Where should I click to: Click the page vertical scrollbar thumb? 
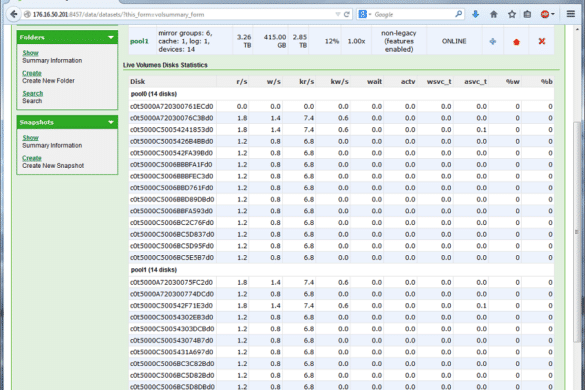(577, 231)
